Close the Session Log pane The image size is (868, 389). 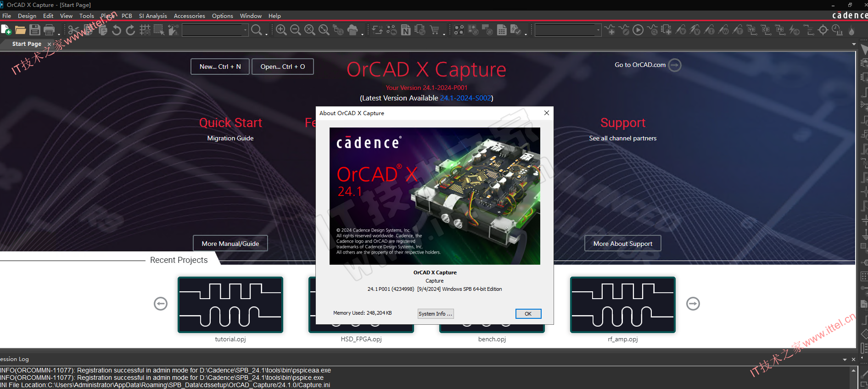tap(853, 360)
